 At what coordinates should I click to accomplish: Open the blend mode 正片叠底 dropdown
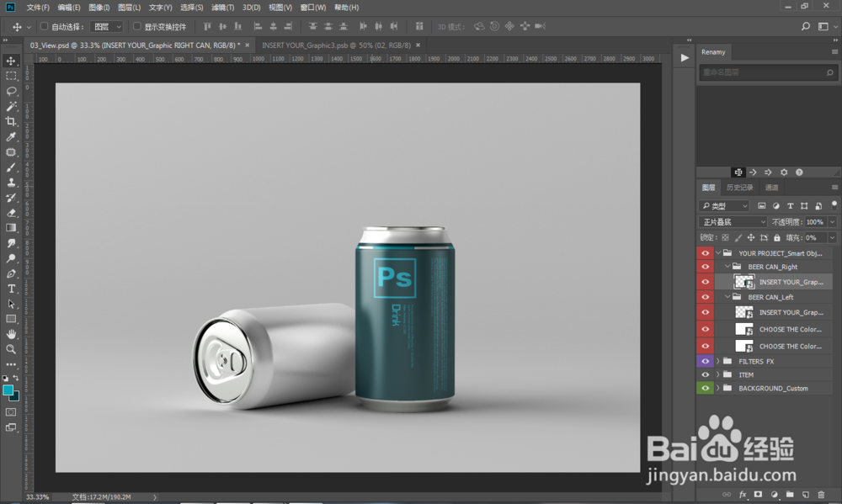coord(733,221)
